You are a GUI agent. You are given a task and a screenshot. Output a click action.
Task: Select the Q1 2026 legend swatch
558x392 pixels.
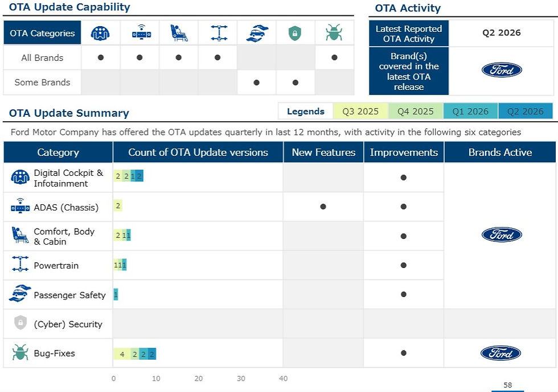[x=470, y=112]
